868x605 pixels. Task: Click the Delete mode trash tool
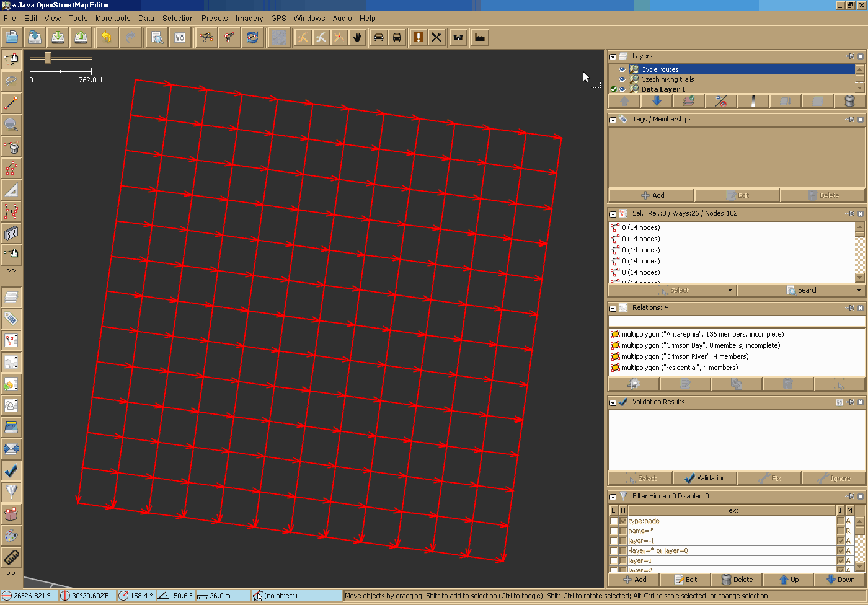click(x=11, y=147)
